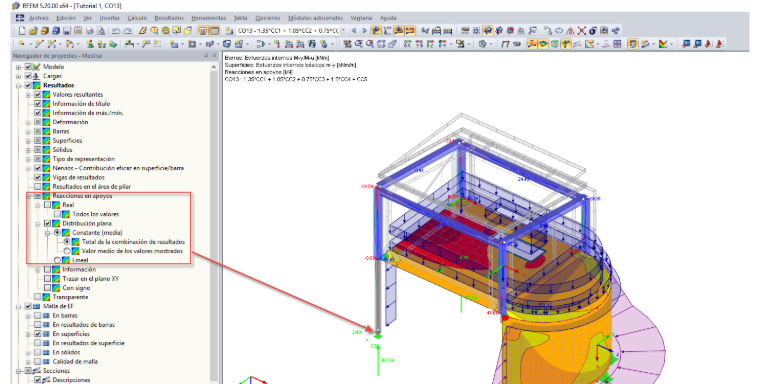Go to next load case arrow
Viewport: 760px width, 384px height.
pyautogui.click(x=364, y=31)
